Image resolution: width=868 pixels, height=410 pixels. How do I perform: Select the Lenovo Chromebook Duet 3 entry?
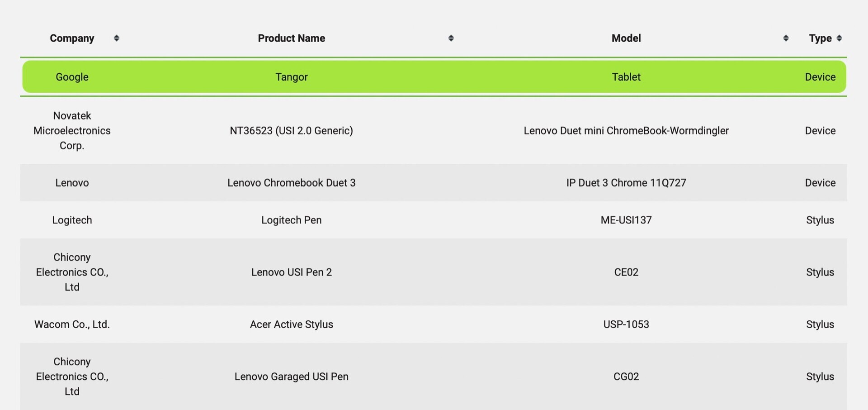point(291,182)
